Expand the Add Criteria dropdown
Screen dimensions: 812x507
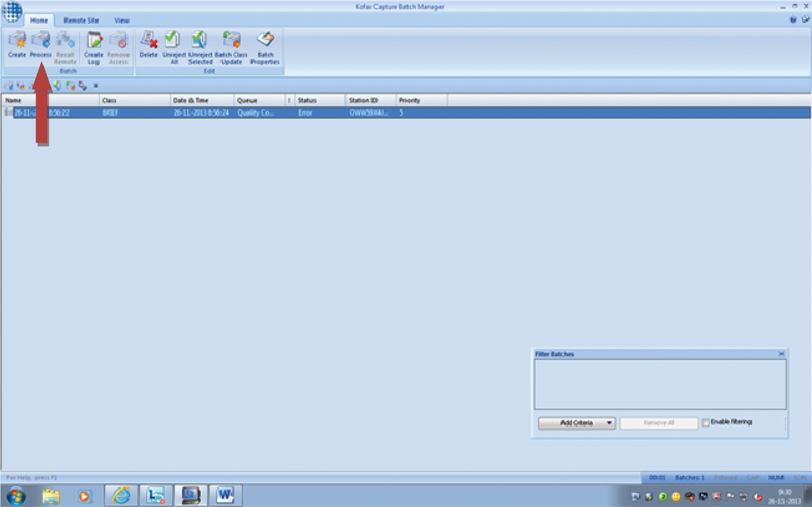click(x=609, y=423)
